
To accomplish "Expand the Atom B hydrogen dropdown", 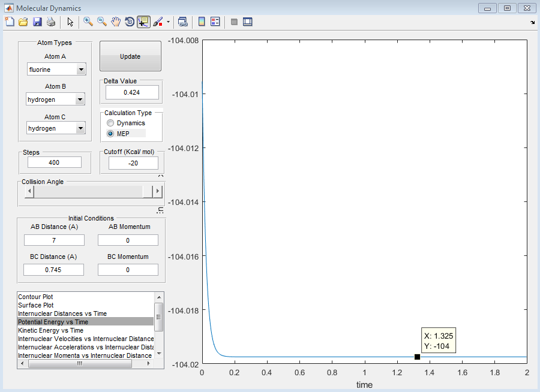I will [x=55, y=99].
